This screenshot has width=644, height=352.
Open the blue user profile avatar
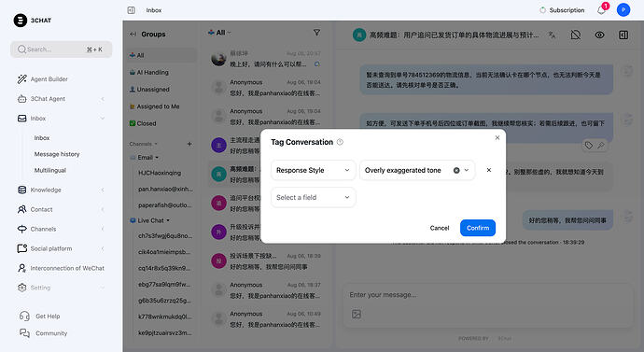[623, 10]
